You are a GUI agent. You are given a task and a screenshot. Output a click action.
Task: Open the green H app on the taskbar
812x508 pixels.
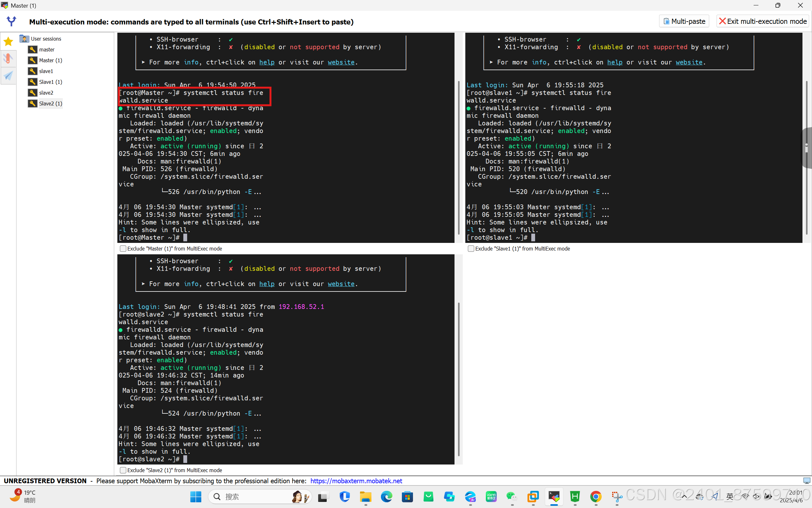coord(575,497)
